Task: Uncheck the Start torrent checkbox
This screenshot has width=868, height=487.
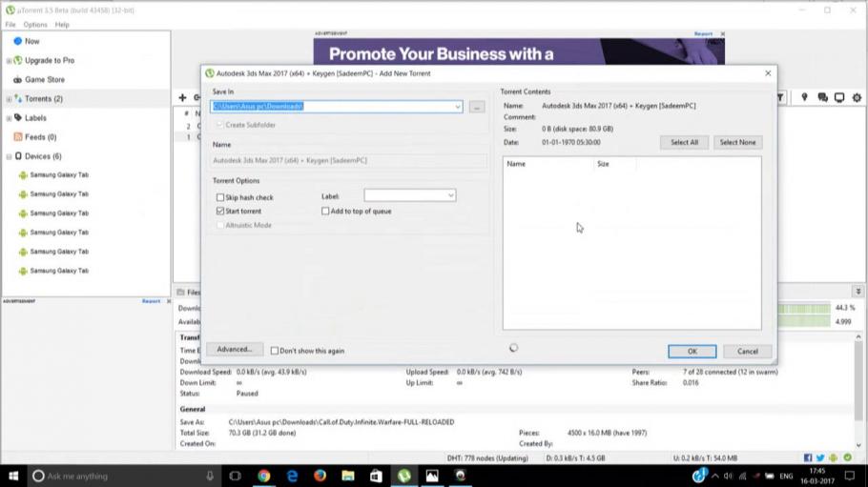Action: (x=220, y=211)
